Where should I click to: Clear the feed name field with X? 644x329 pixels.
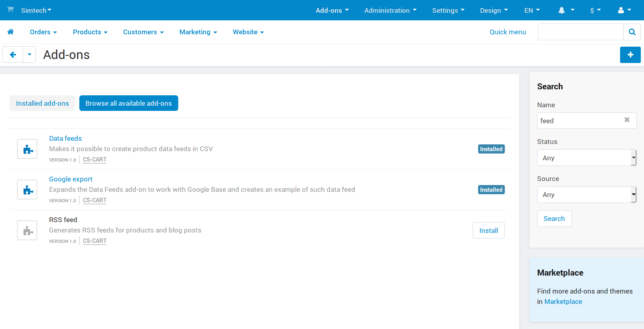(x=627, y=120)
